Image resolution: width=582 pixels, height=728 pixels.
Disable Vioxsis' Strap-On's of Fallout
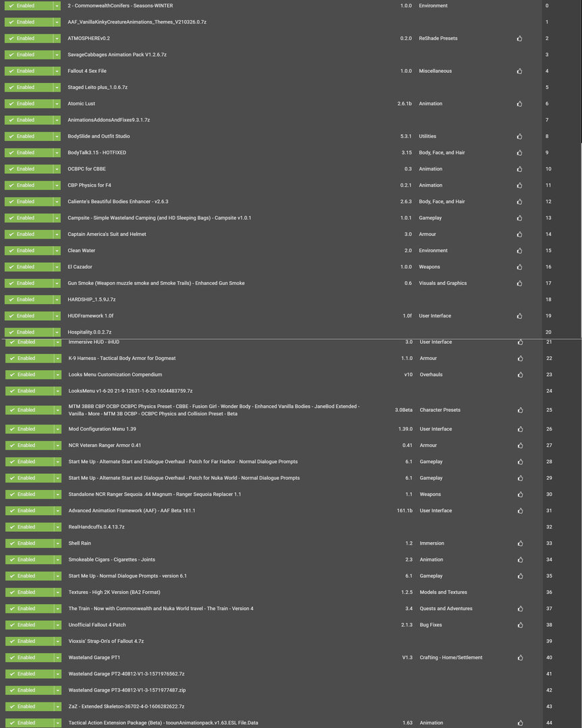[x=30, y=641]
